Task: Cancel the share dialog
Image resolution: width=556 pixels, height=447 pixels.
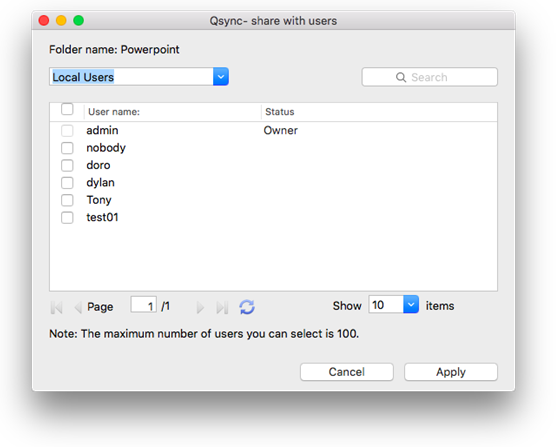Action: [346, 372]
